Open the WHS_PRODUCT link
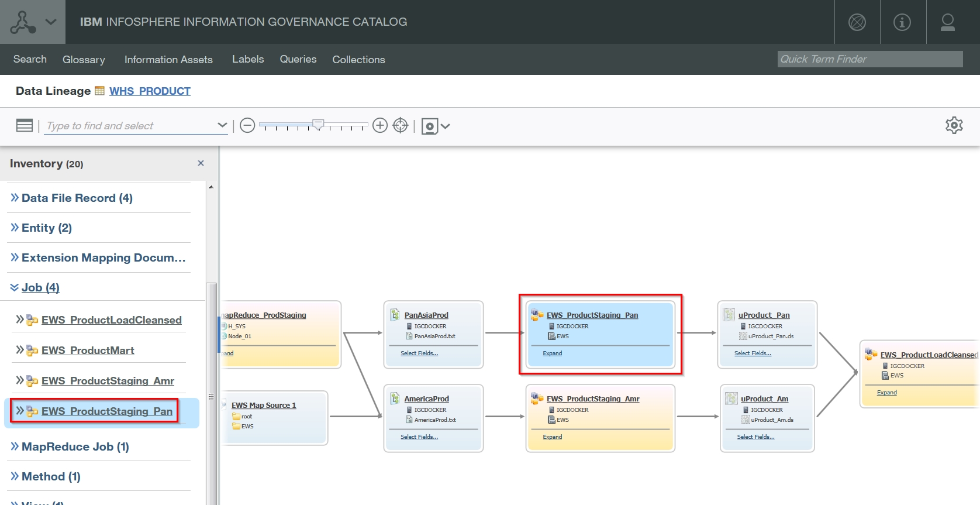This screenshot has height=505, width=980. (150, 91)
